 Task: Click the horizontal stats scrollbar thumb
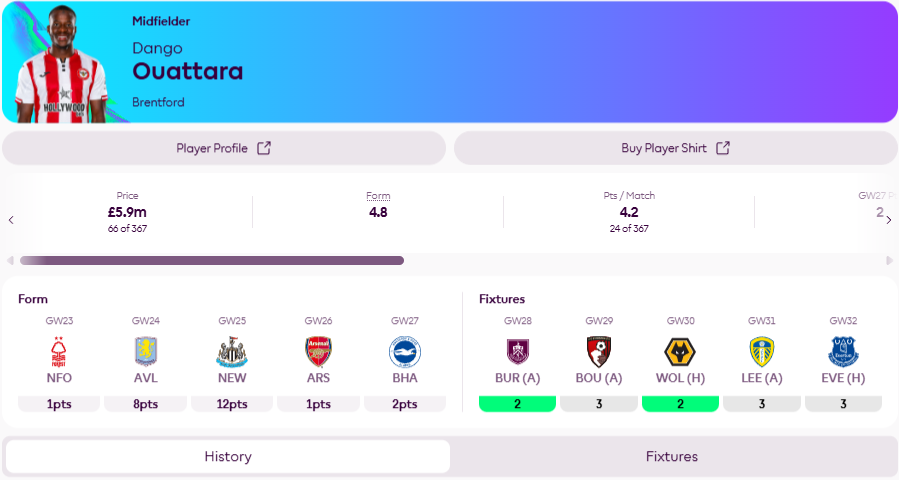[x=212, y=260]
